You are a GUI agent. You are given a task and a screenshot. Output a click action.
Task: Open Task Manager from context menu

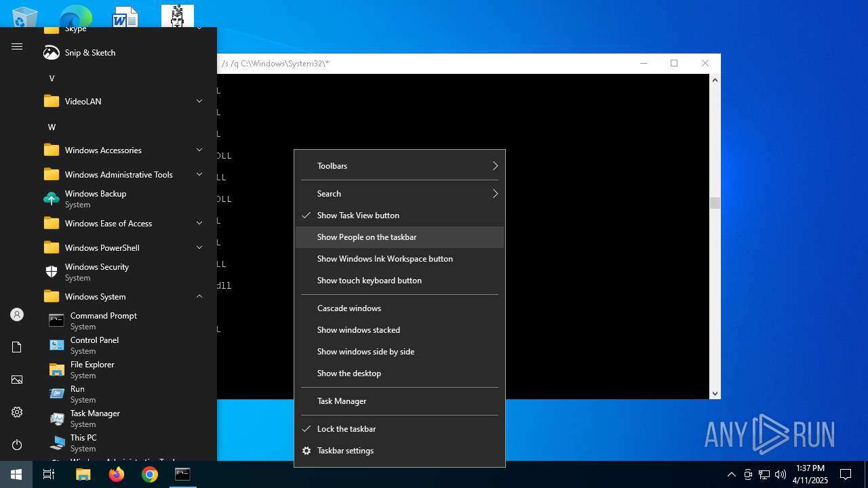pyautogui.click(x=400, y=401)
